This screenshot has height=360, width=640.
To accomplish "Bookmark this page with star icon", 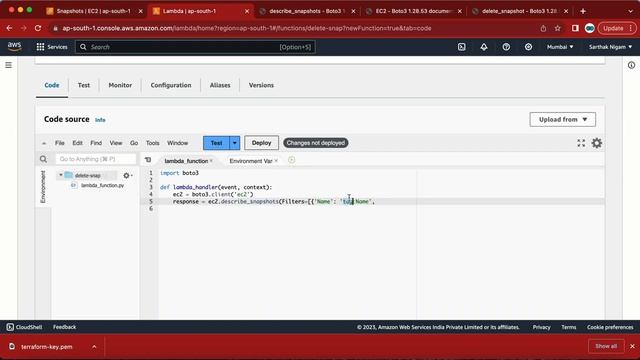I will [x=558, y=28].
